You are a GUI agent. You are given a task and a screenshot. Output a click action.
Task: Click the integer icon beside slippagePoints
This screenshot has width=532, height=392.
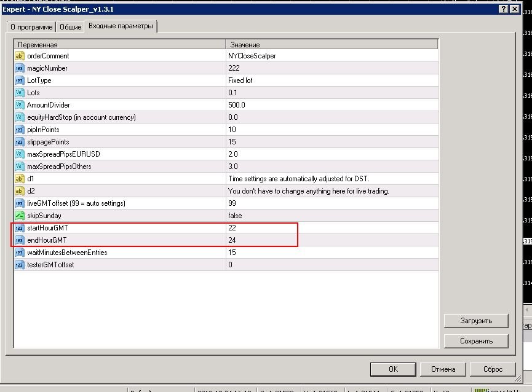[x=19, y=142]
